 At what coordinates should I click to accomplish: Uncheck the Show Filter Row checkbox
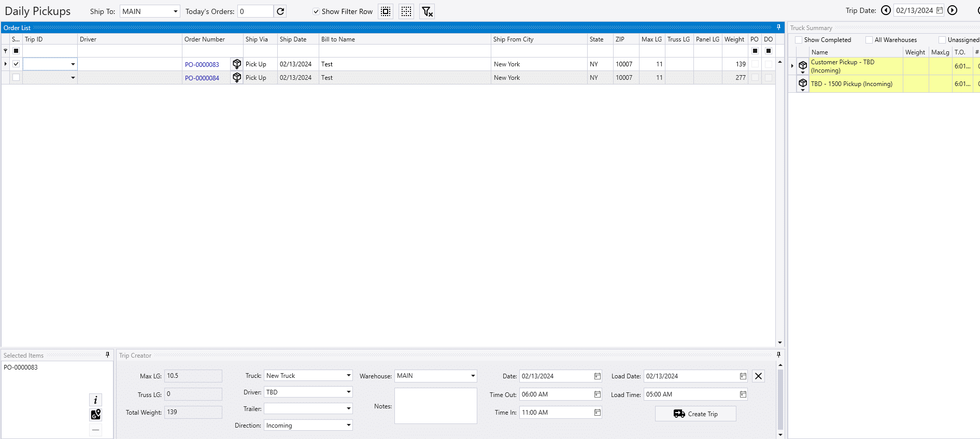click(x=316, y=11)
